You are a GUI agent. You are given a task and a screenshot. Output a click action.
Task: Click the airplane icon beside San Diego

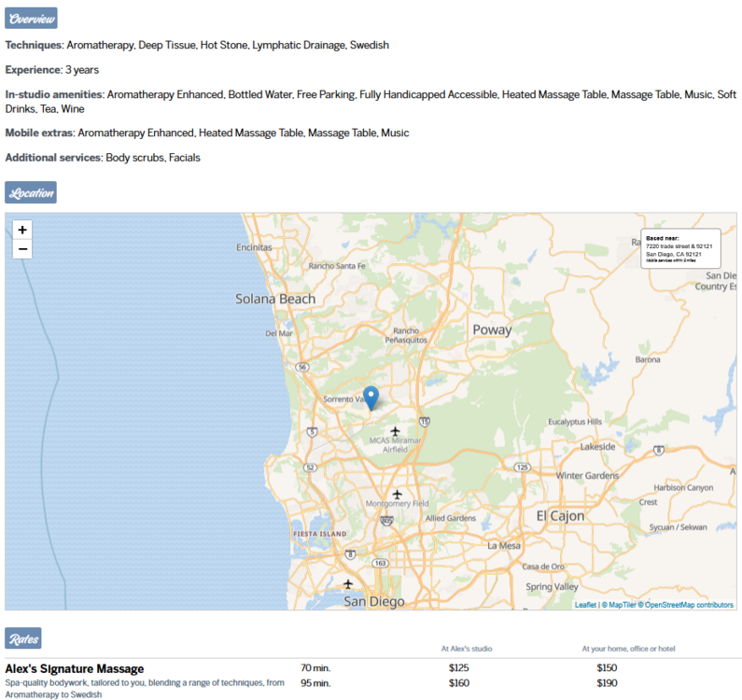348,584
